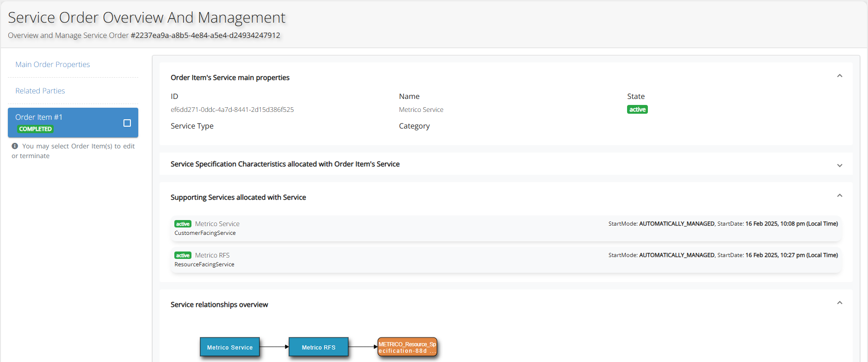
Task: Open Metrico RFS supporting service link
Action: click(x=212, y=255)
